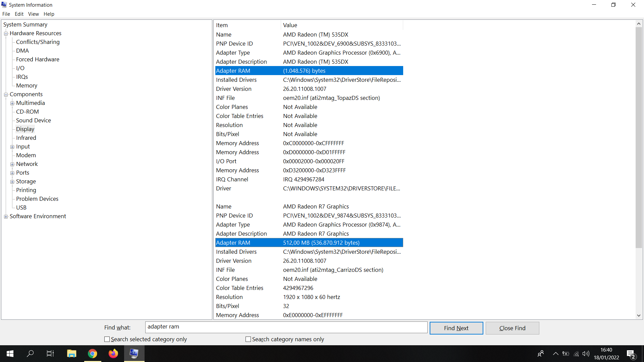The image size is (644, 362).
Task: Click the Item column header
Action: pos(248,25)
